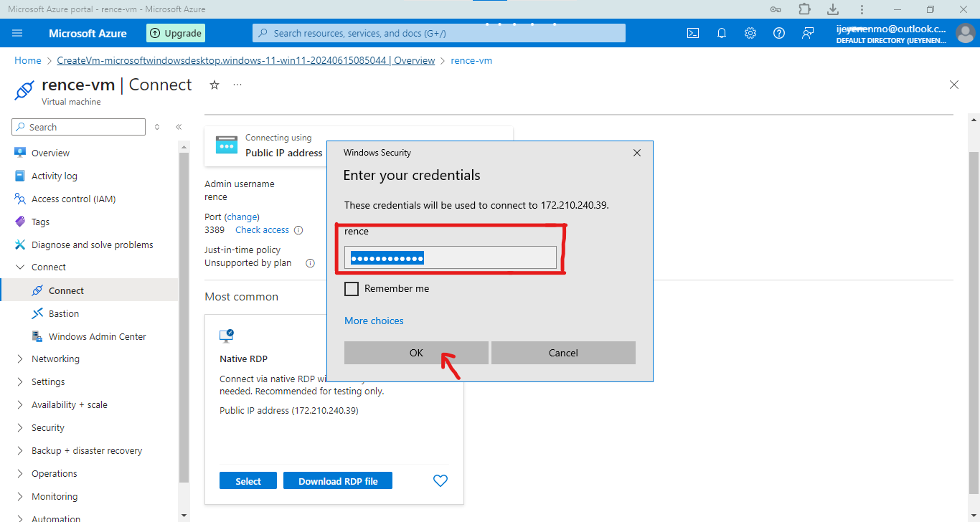980x522 pixels.
Task: Open the notifications bell
Action: click(x=722, y=33)
